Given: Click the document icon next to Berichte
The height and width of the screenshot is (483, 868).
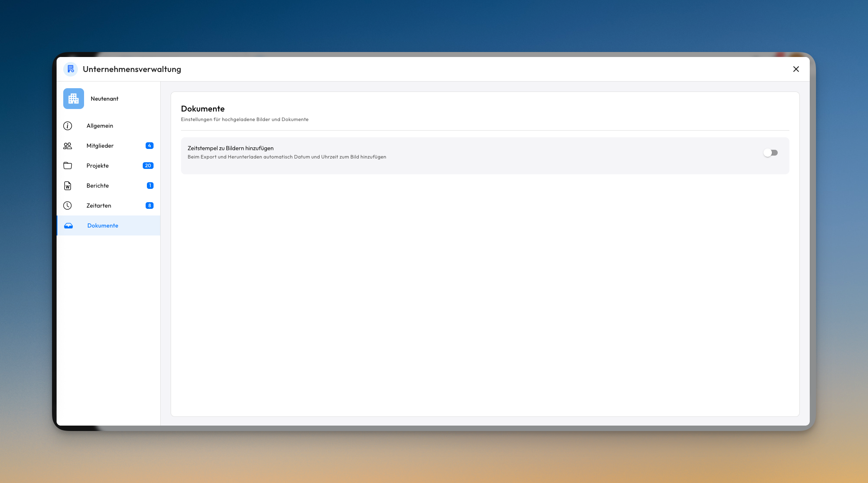Looking at the screenshot, I should click(68, 186).
